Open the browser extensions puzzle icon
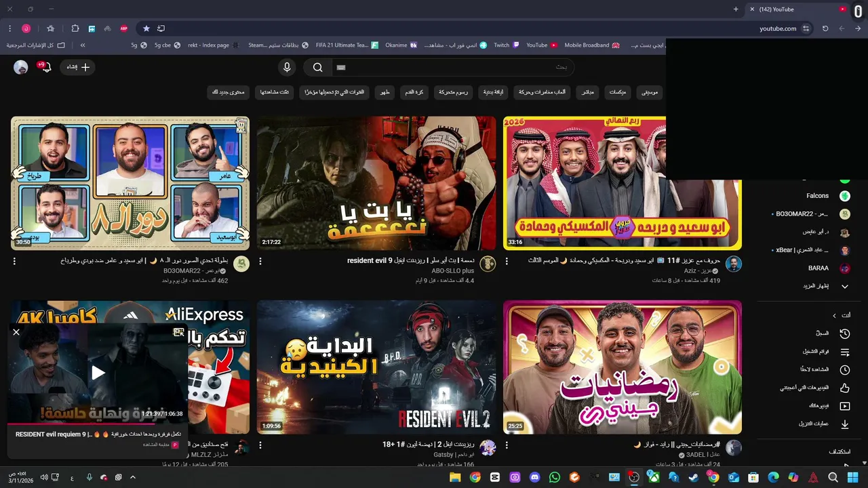This screenshot has width=868, height=488. coord(75,28)
